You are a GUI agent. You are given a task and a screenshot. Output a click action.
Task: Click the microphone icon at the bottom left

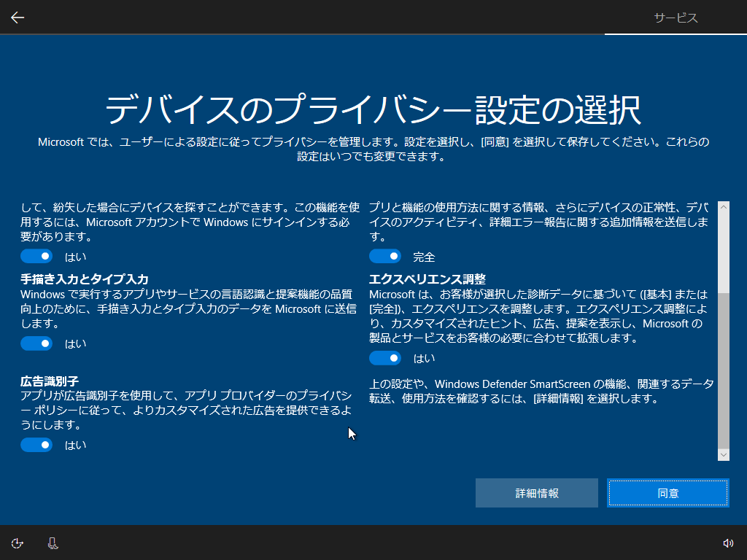(52, 543)
